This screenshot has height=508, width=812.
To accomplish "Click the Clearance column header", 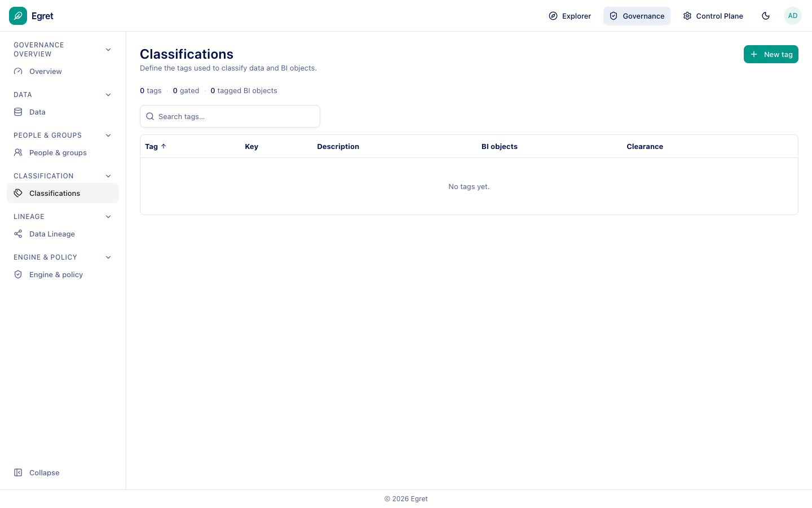I will point(645,147).
